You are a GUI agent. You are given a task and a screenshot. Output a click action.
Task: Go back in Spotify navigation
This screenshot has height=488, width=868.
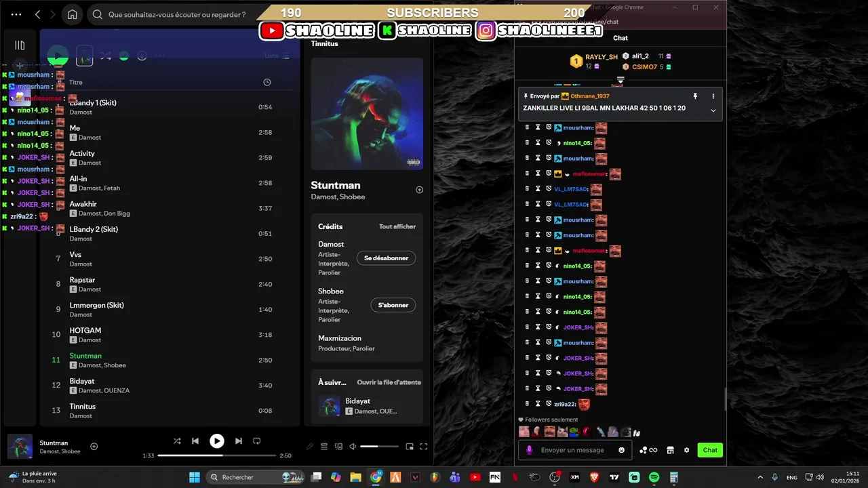point(37,14)
